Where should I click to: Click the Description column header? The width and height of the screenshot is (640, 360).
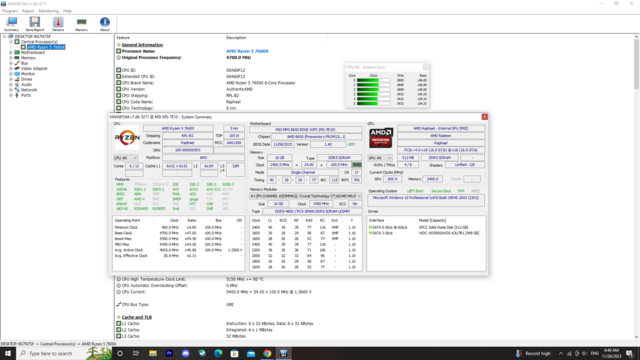(236, 38)
